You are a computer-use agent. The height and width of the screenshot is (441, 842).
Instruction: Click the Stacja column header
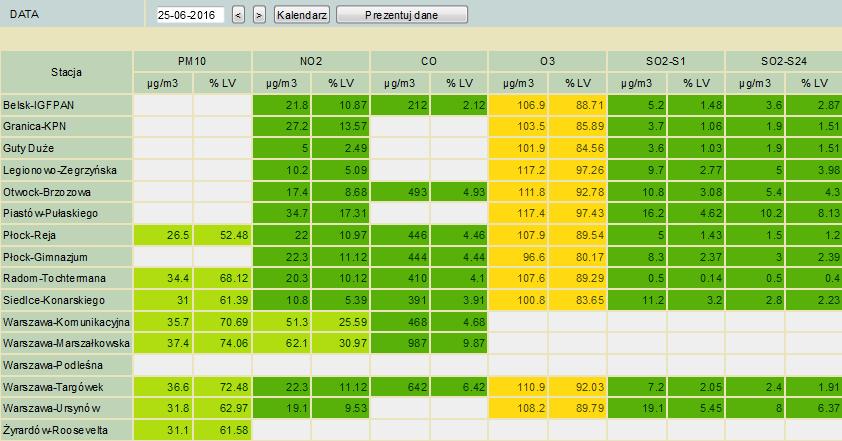67,72
